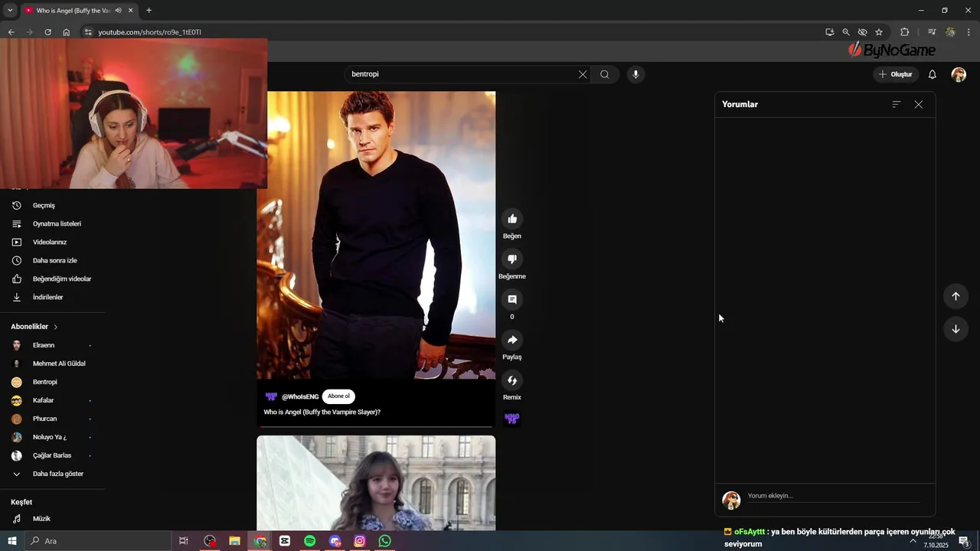Remix this short

click(x=512, y=380)
